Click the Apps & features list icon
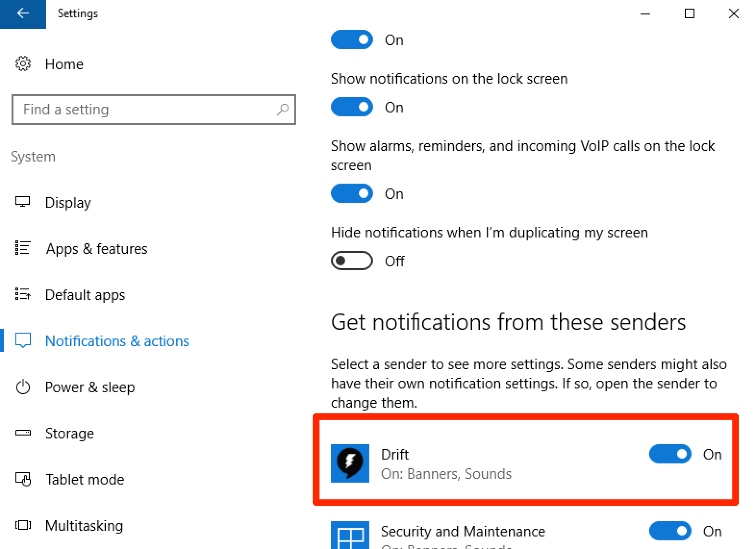This screenshot has height=549, width=756. 23,249
